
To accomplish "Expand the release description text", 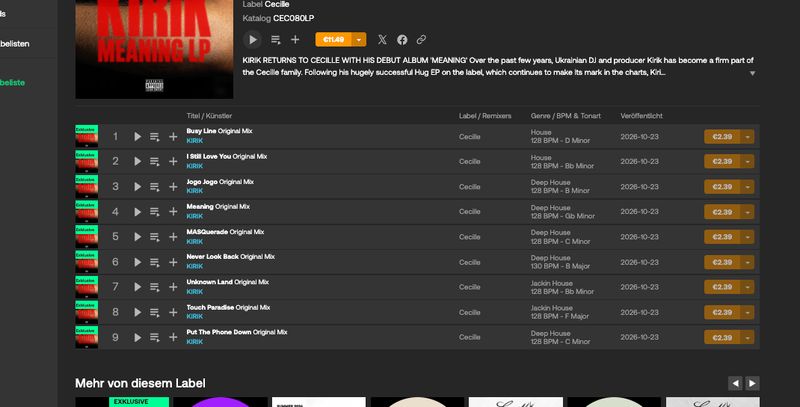I will pyautogui.click(x=752, y=73).
